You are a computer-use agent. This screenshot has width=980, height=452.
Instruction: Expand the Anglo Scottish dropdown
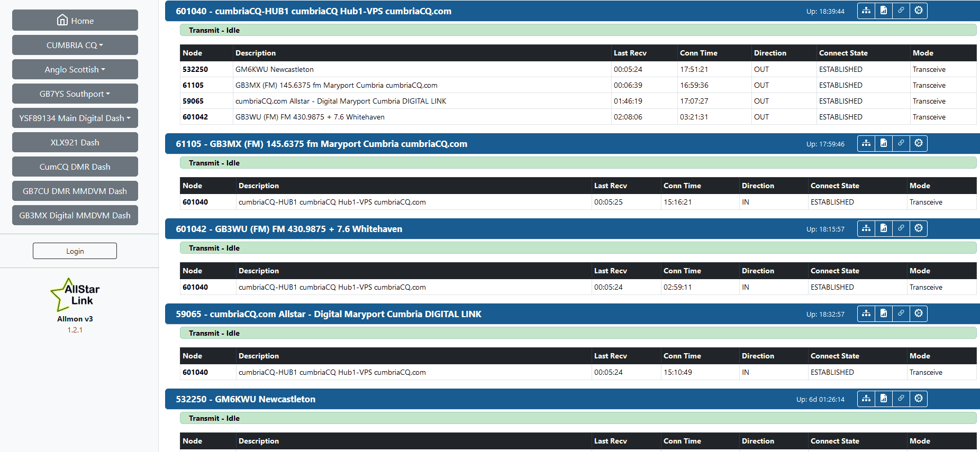75,70
